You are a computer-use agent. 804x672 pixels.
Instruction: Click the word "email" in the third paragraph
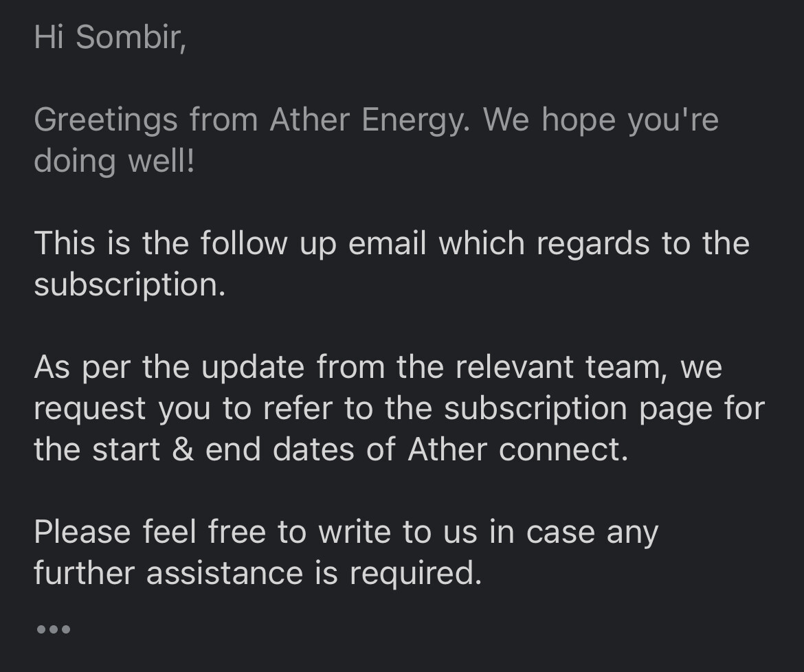(x=387, y=243)
